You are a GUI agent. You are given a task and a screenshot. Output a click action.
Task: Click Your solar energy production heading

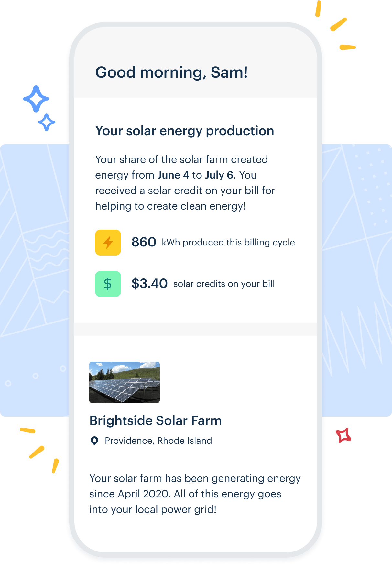[185, 131]
